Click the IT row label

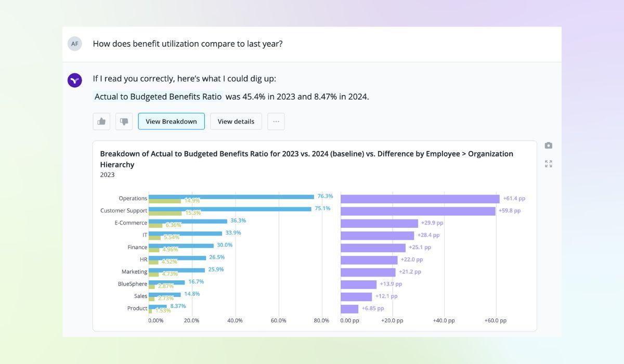(145, 235)
